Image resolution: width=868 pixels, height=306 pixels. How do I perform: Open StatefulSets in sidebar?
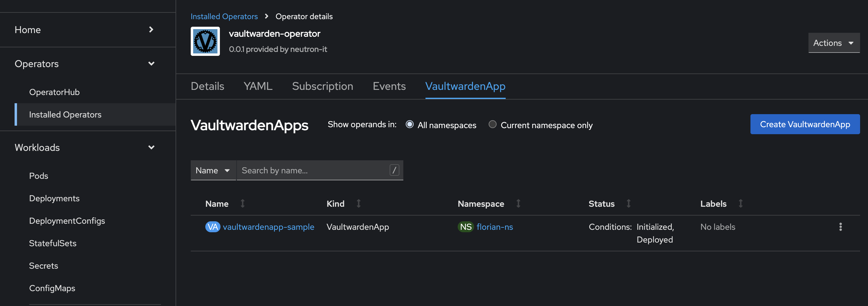tap(53, 243)
